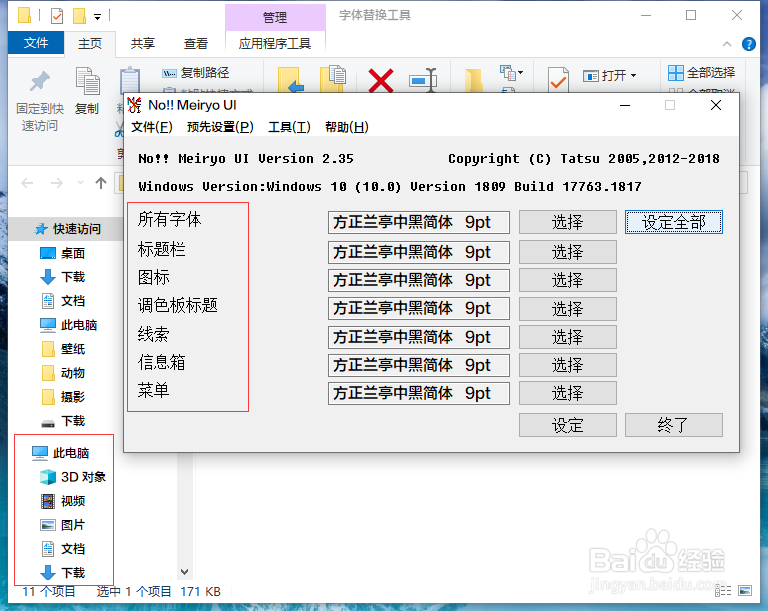Click the 所有字体 font name field
The height and width of the screenshot is (611, 768).
[419, 222]
